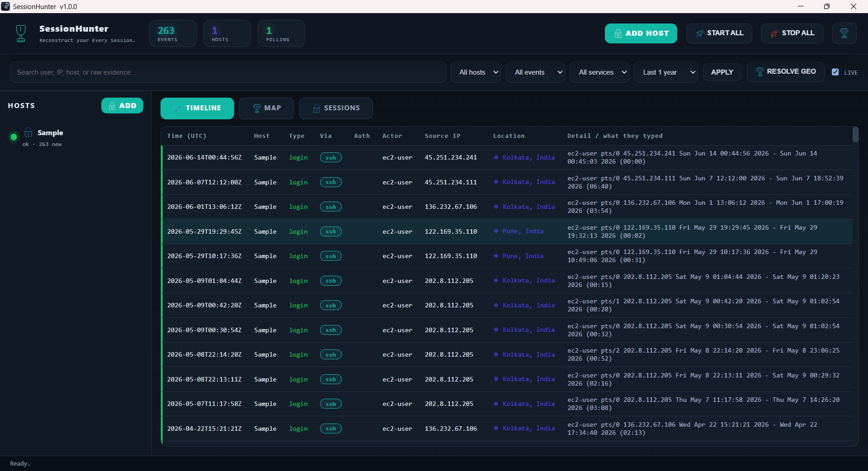
Task: Click source IP 45.251.234.111
Action: (x=451, y=182)
